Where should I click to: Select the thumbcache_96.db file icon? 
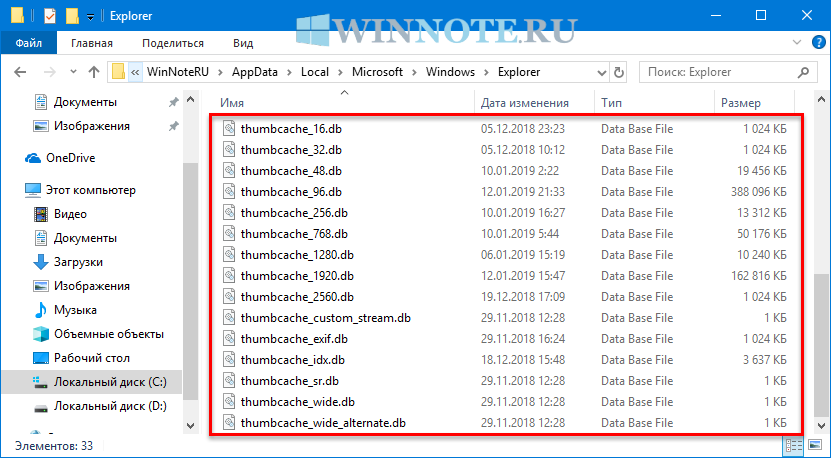[x=227, y=191]
